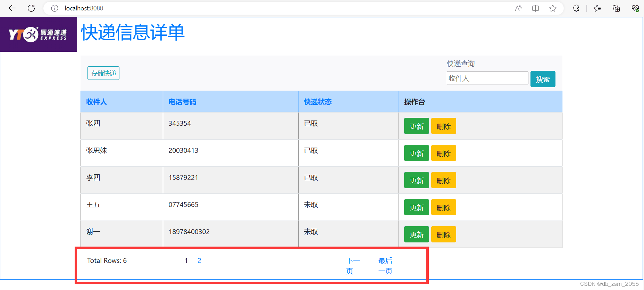
Task: Click the 存储快递 button
Action: click(103, 73)
